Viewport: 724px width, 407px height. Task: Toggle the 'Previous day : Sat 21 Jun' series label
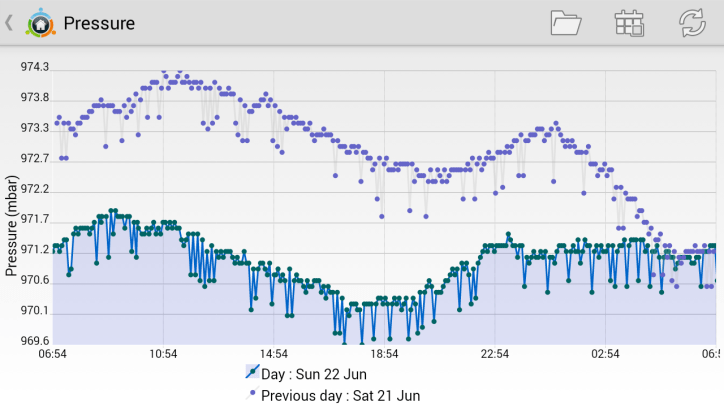340,395
